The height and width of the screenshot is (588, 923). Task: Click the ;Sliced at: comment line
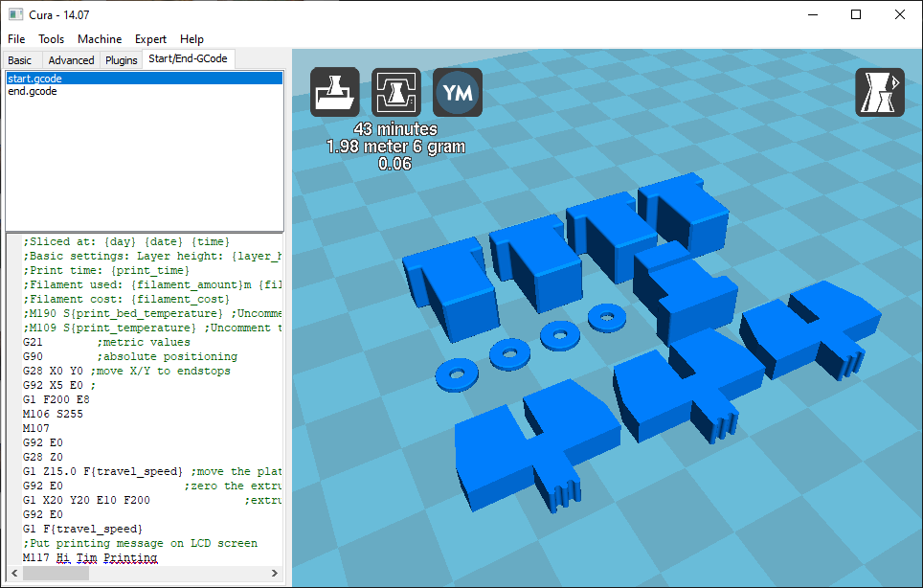(126, 241)
